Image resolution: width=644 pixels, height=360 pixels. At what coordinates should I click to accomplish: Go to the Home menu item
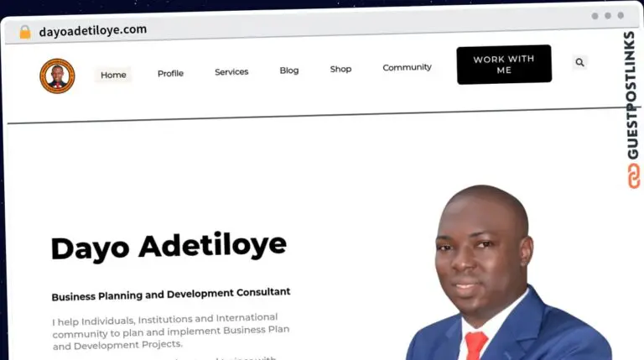click(x=113, y=75)
